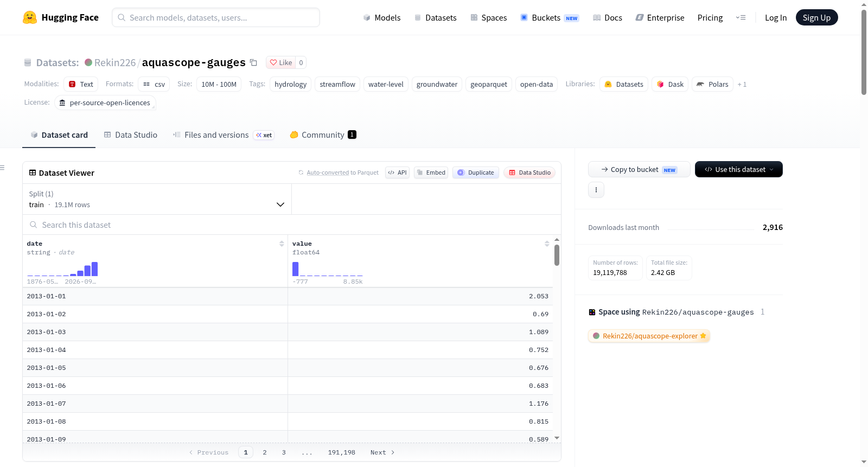This screenshot has width=868, height=467.
Task: Click the Sign Up button
Action: point(816,17)
